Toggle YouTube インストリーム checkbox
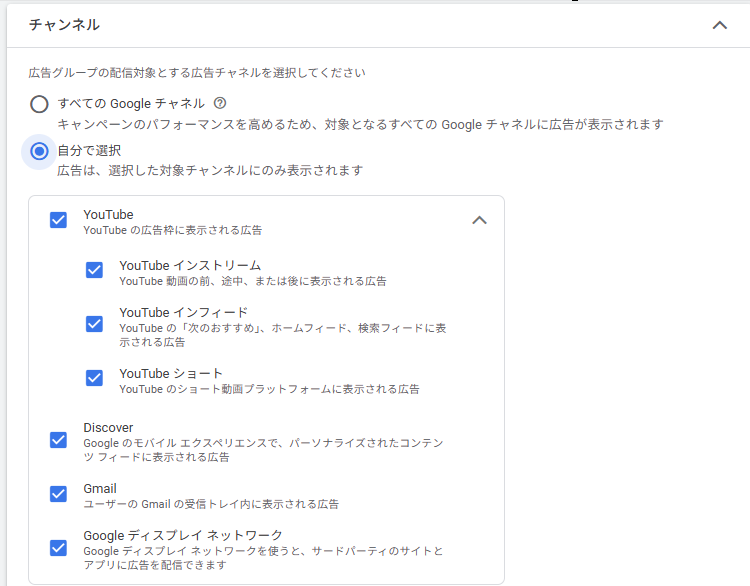The image size is (750, 586). (x=94, y=270)
